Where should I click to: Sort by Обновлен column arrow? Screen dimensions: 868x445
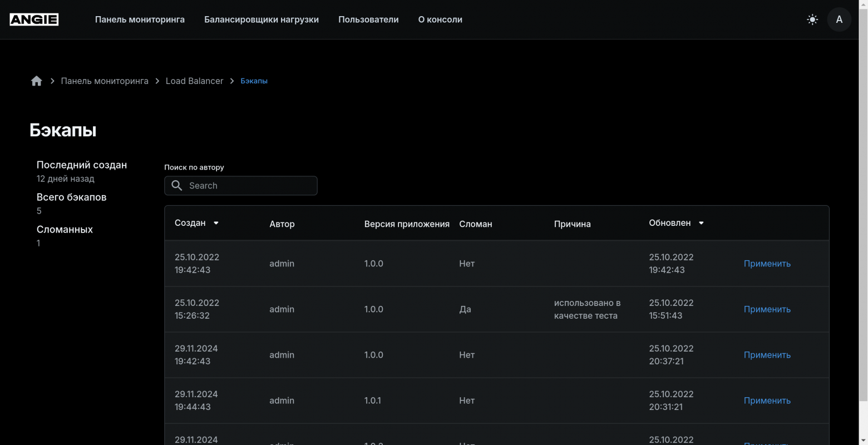(701, 223)
